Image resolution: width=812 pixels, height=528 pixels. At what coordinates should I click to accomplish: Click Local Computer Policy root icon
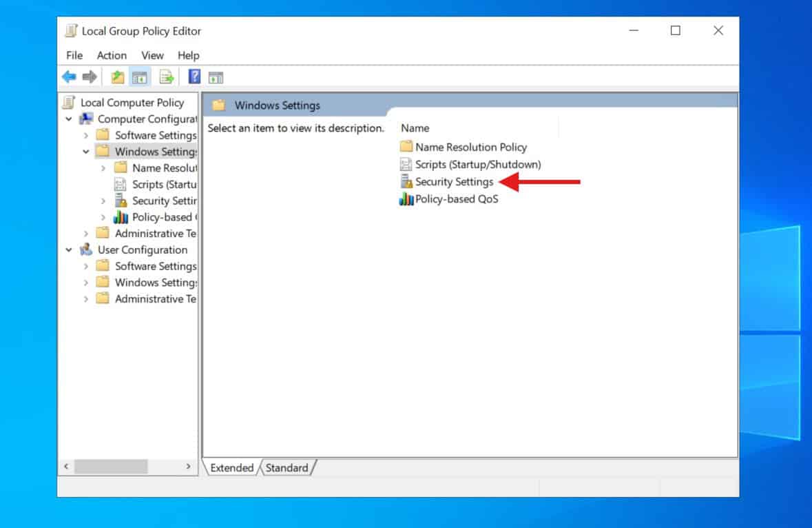69,103
